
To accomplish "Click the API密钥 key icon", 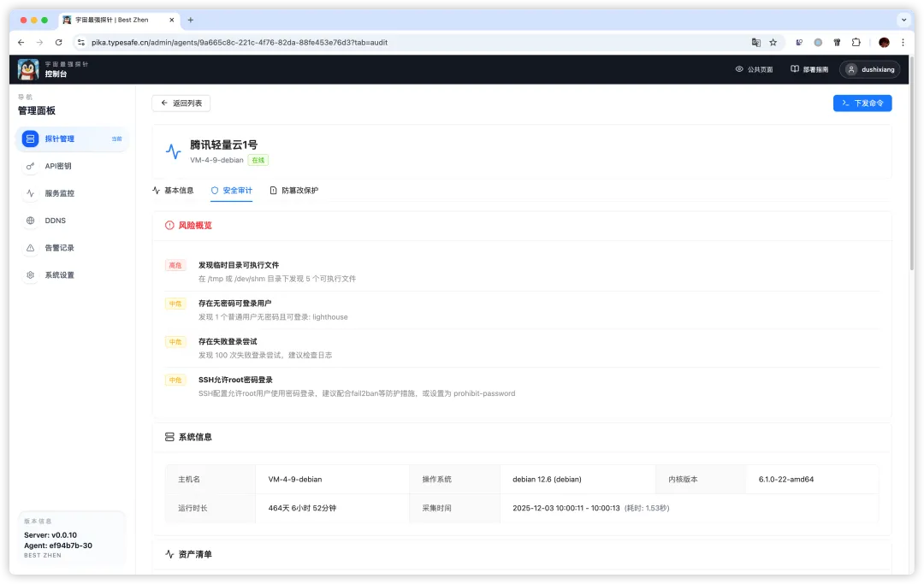I will click(30, 166).
